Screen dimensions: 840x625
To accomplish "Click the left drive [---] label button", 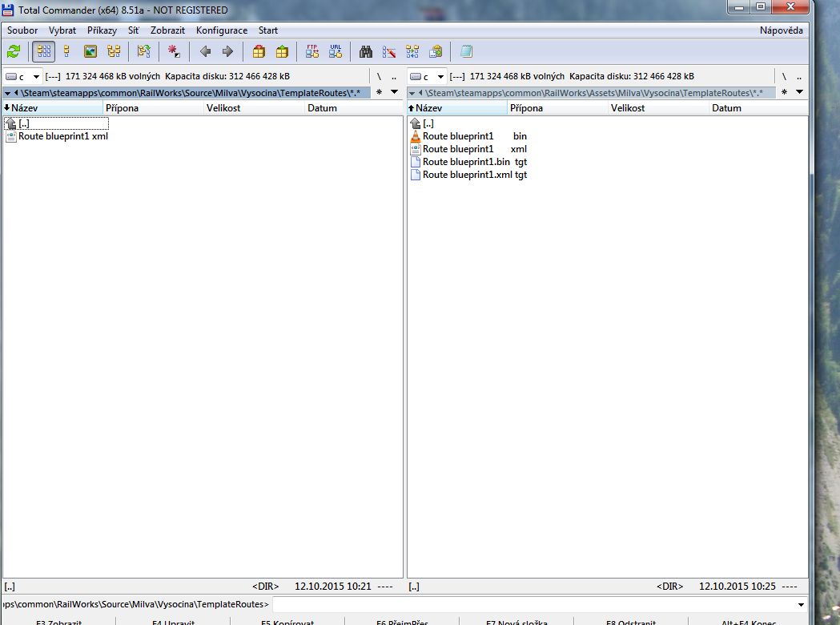I will point(53,77).
